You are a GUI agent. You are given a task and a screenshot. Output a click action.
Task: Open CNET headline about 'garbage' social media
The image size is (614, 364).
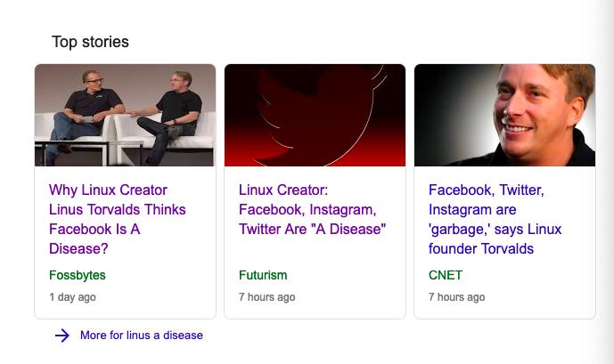point(495,219)
